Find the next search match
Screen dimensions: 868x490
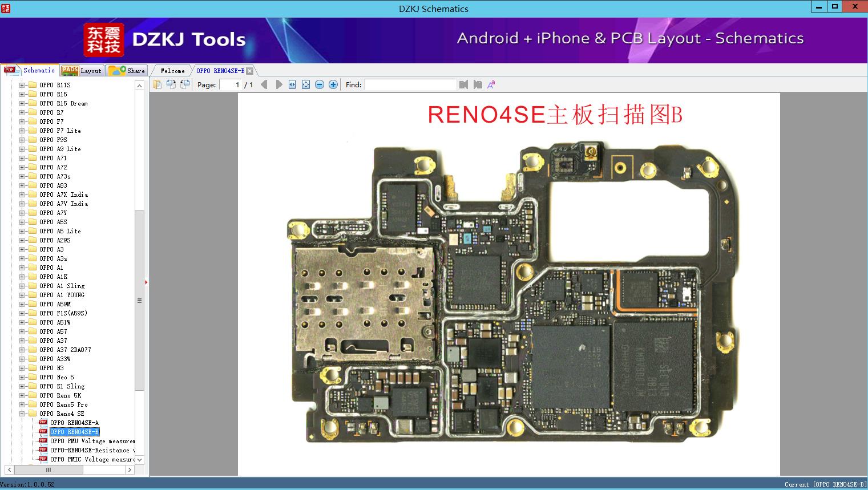pos(478,84)
